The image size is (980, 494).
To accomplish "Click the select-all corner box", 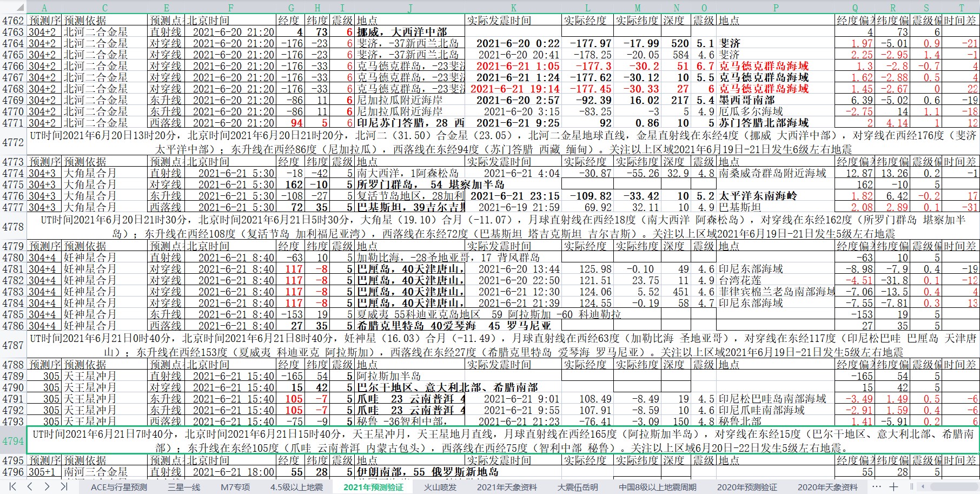I will pos(13,8).
